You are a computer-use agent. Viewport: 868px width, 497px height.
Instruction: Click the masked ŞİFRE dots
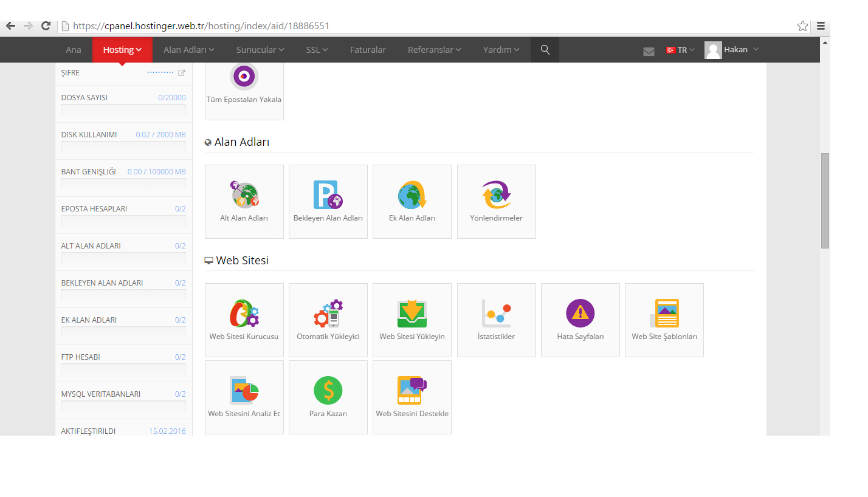(x=160, y=72)
